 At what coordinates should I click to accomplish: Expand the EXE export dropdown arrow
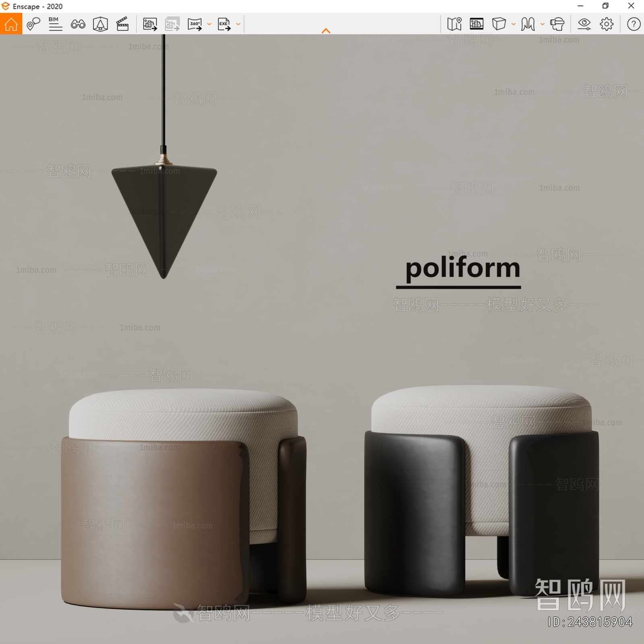238,24
